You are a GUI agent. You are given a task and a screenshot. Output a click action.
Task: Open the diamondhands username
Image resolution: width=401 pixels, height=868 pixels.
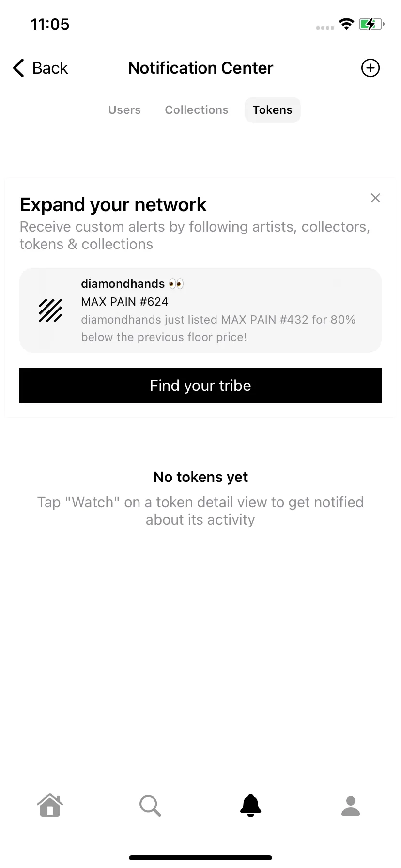tap(123, 284)
